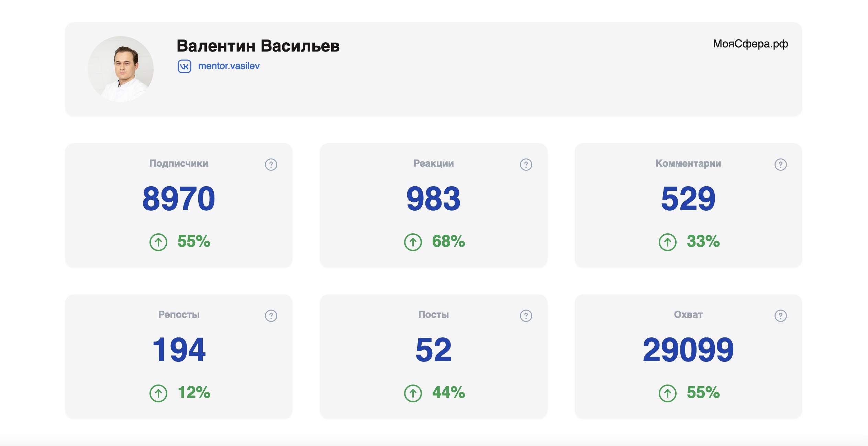Click the name Валентин Васильев heading
The width and height of the screenshot is (868, 446).
pos(258,46)
